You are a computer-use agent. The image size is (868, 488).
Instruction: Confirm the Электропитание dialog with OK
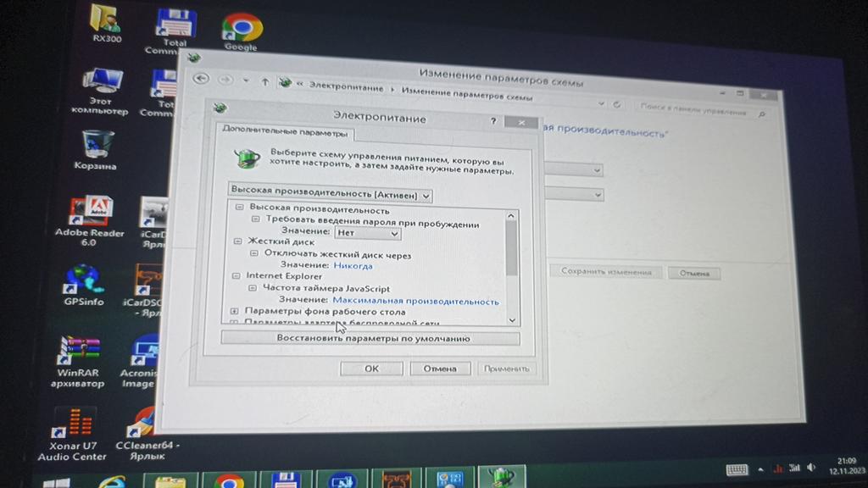pyautogui.click(x=371, y=369)
